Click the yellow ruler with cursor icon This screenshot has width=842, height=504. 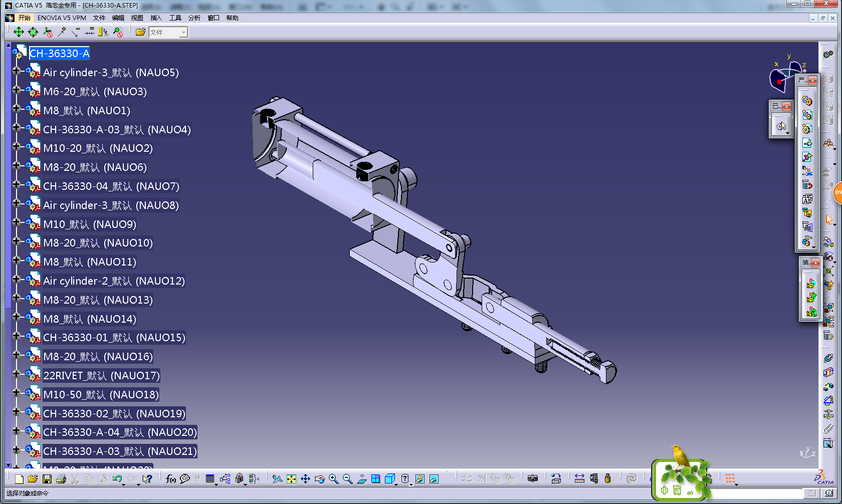tap(103, 32)
